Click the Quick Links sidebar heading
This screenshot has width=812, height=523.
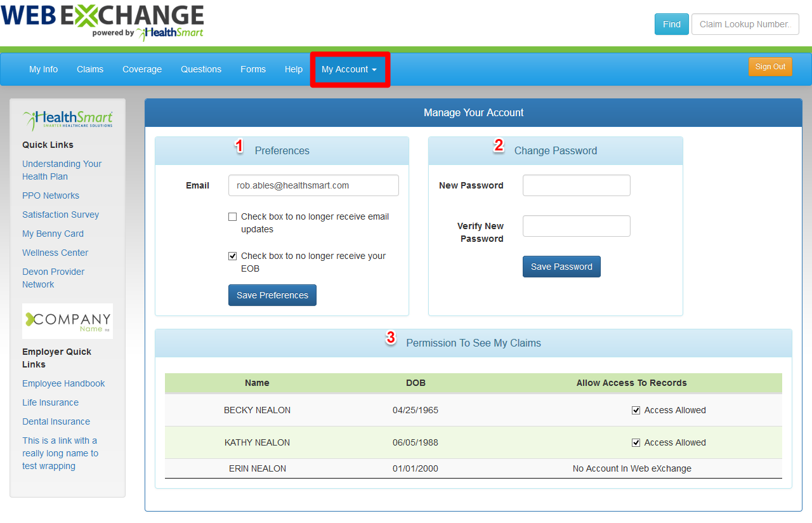[48, 145]
